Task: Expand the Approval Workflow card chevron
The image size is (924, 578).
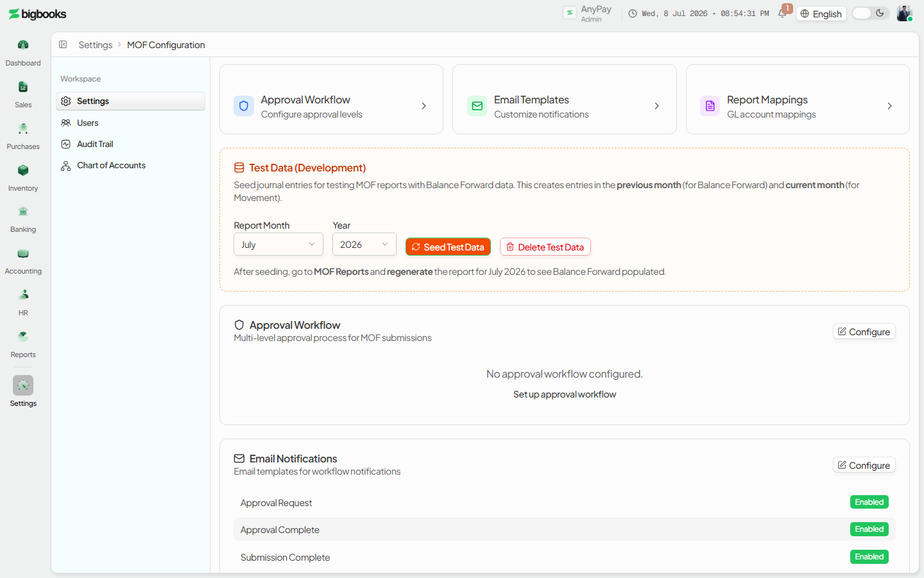Action: 424,106
